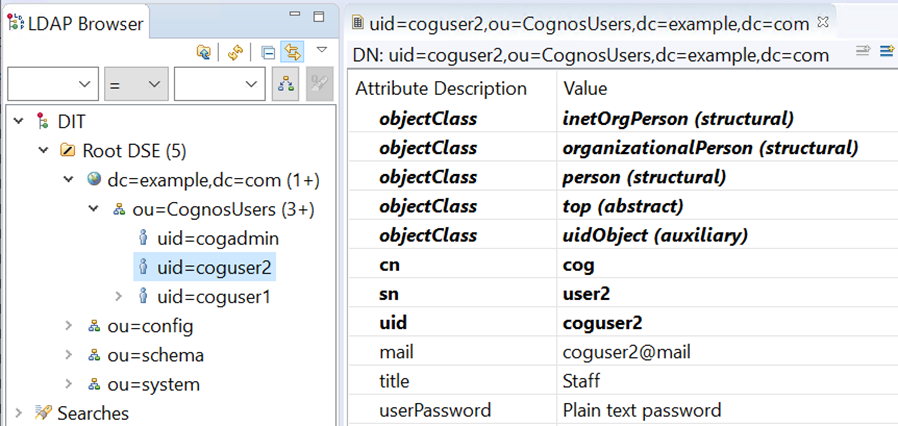Screen dimensions: 898x426
Task: Select the LDAP Browser tab
Action: 76,23
